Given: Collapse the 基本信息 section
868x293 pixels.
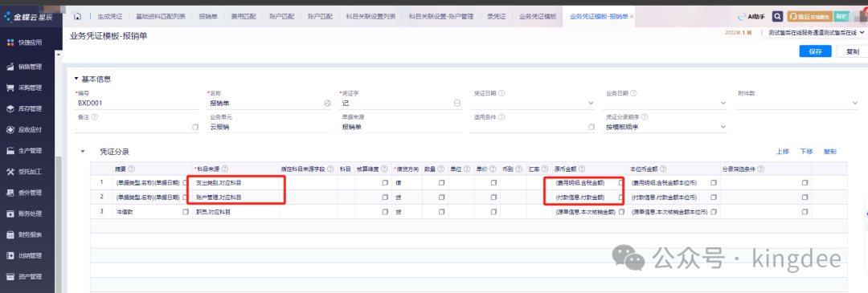Looking at the screenshot, I should pyautogui.click(x=76, y=79).
